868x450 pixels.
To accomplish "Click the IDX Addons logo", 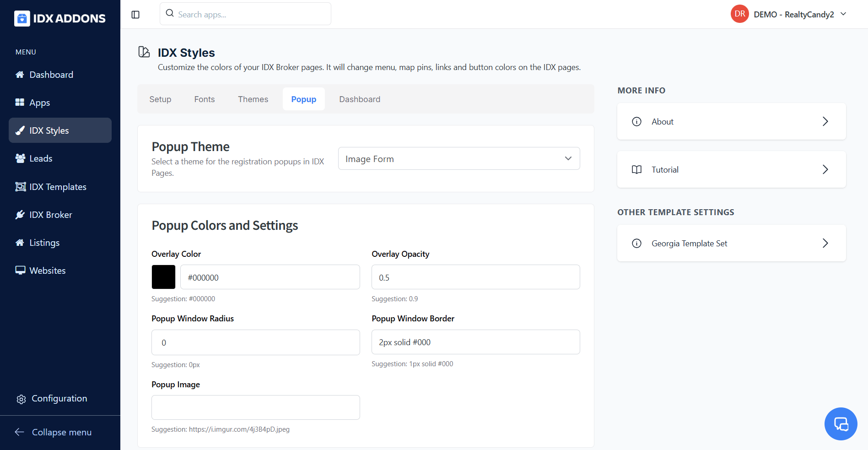I will pyautogui.click(x=60, y=18).
